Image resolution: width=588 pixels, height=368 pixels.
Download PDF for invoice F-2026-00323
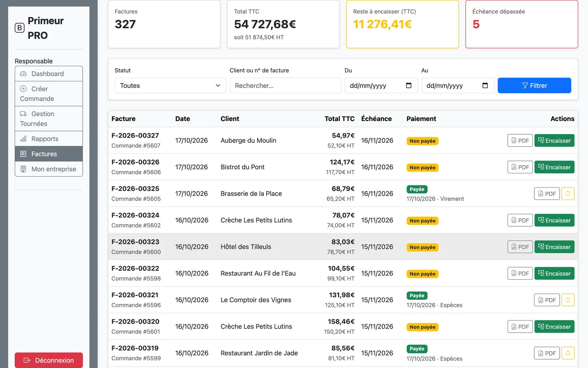(x=520, y=247)
